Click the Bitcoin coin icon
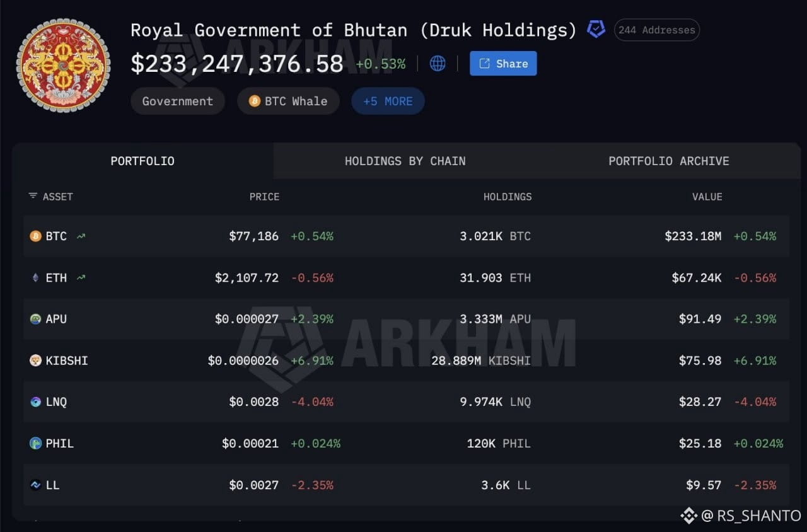 [36, 236]
